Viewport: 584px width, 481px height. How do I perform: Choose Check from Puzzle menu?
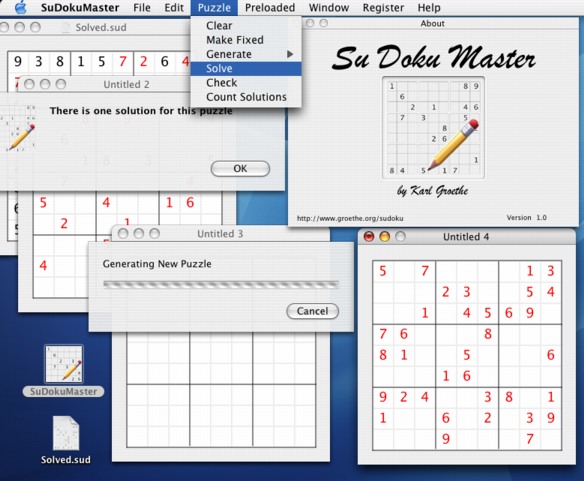(x=246, y=83)
